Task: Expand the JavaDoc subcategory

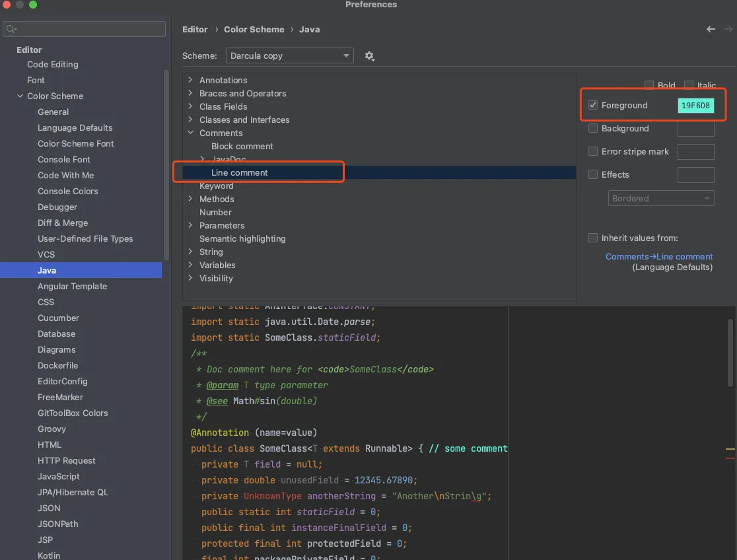Action: coord(202,159)
